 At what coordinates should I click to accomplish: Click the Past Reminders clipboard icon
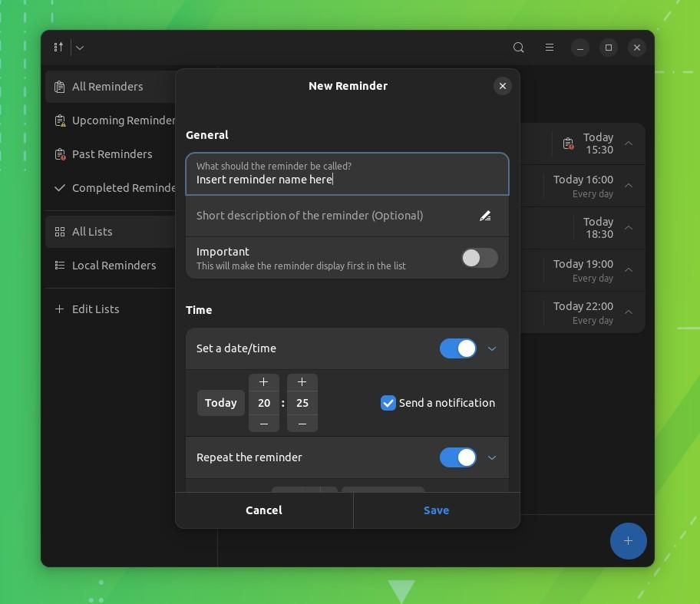pyautogui.click(x=60, y=154)
